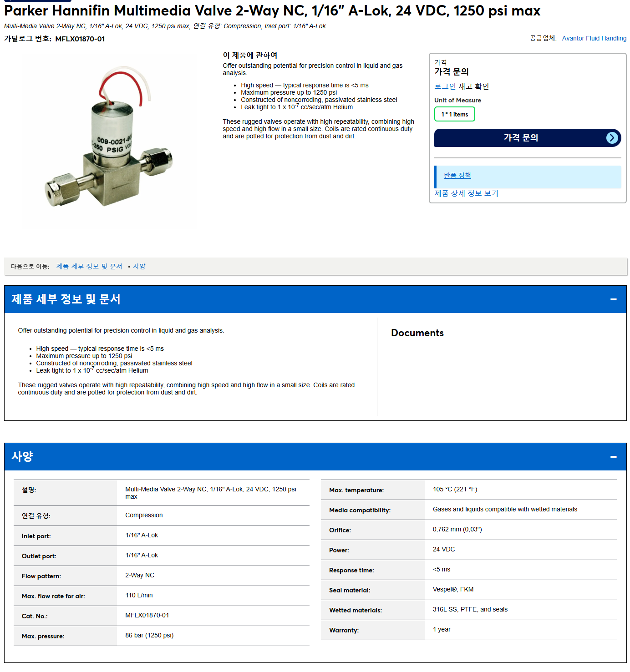Click the 2-Way NC flow pattern value
Image resolution: width=630 pixels, height=672 pixels.
click(x=140, y=575)
